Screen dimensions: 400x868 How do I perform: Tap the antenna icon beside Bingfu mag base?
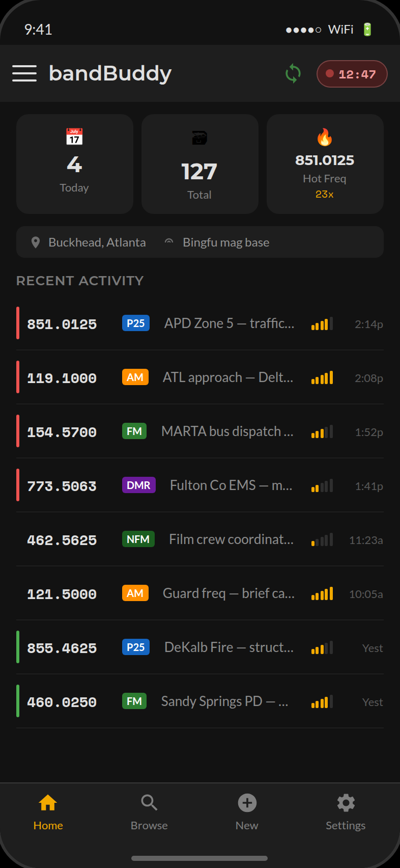pos(168,241)
